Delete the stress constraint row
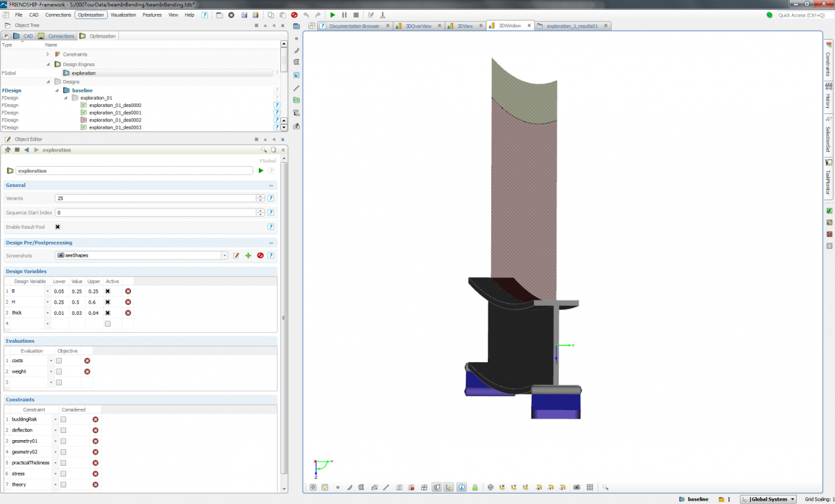The width and height of the screenshot is (835, 504). tap(95, 473)
